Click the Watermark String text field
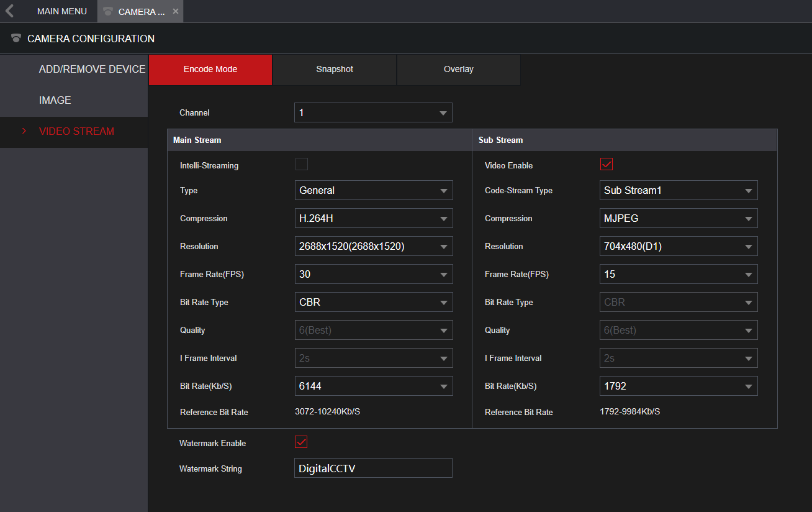Image resolution: width=812 pixels, height=512 pixels. pyautogui.click(x=372, y=468)
